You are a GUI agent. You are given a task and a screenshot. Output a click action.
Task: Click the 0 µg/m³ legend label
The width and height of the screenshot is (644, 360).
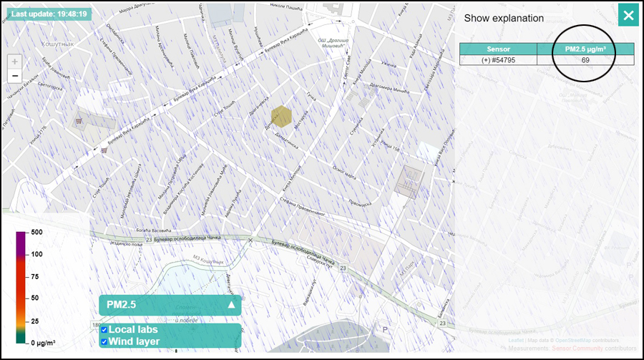43,342
